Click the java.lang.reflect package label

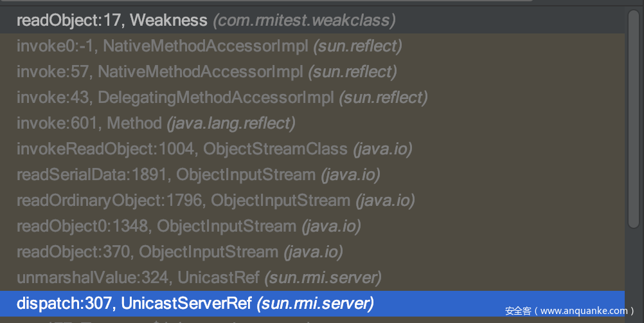click(x=231, y=123)
